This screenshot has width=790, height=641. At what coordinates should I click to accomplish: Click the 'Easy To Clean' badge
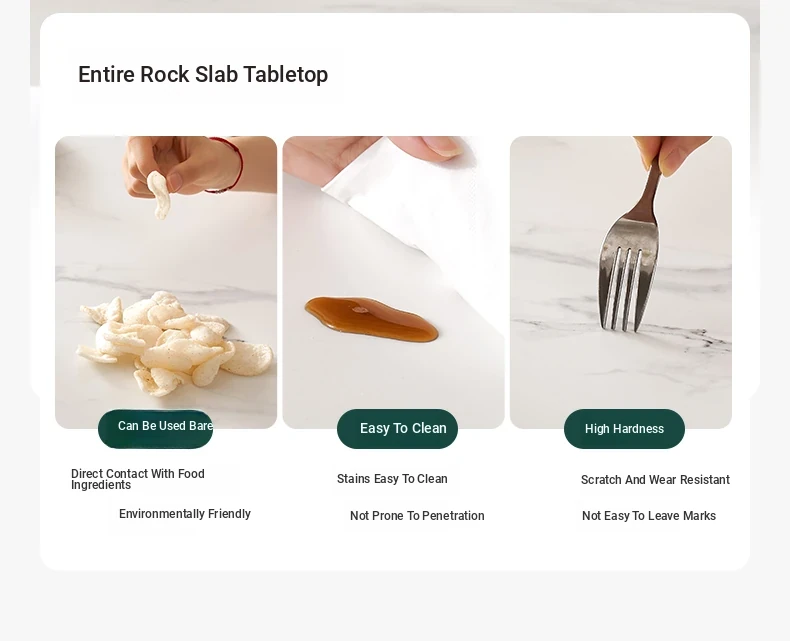398,429
